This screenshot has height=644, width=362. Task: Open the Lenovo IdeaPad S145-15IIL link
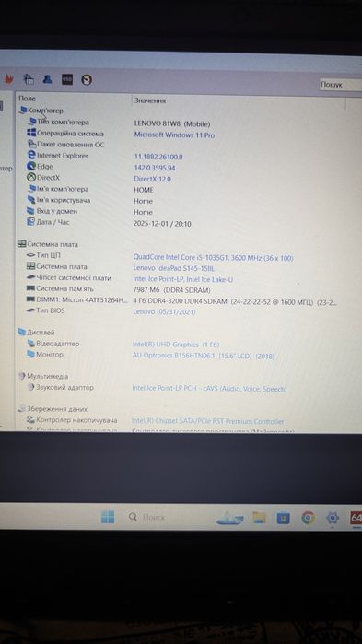tap(173, 268)
